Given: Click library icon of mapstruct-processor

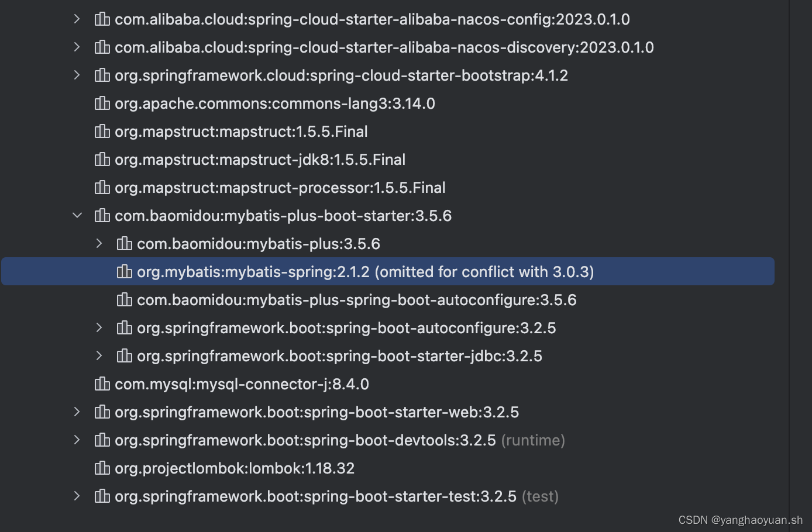Looking at the screenshot, I should click(102, 188).
